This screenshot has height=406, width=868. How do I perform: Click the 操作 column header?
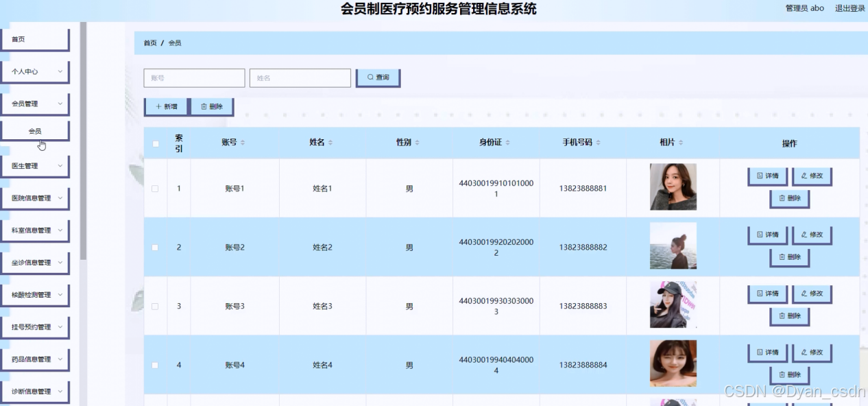790,143
